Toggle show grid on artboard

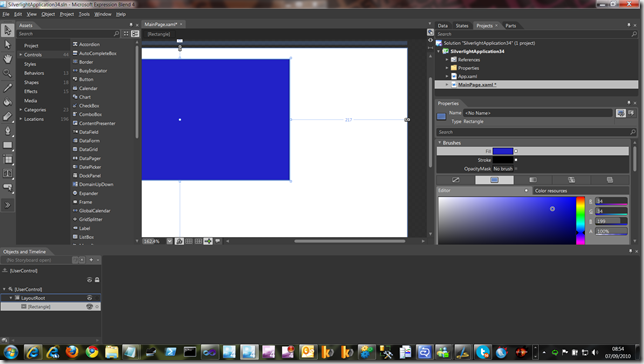point(189,241)
